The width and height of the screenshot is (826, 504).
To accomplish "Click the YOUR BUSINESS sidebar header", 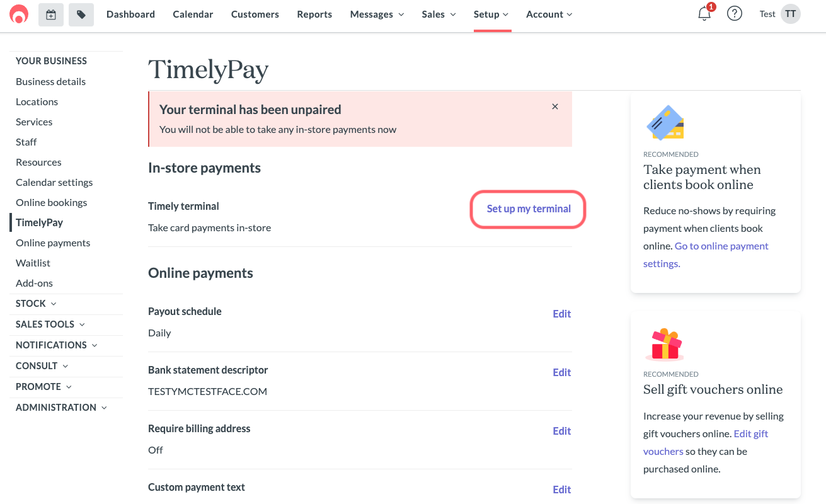I will click(x=51, y=61).
